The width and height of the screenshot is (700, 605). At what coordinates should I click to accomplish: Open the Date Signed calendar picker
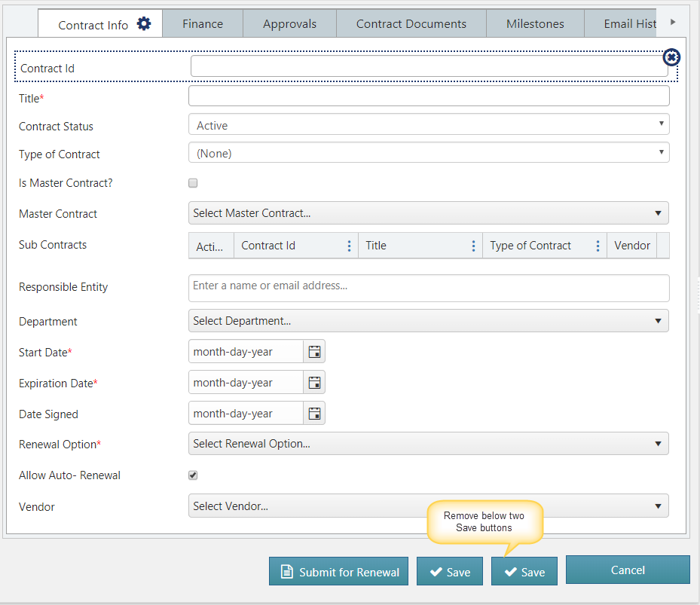[314, 414]
